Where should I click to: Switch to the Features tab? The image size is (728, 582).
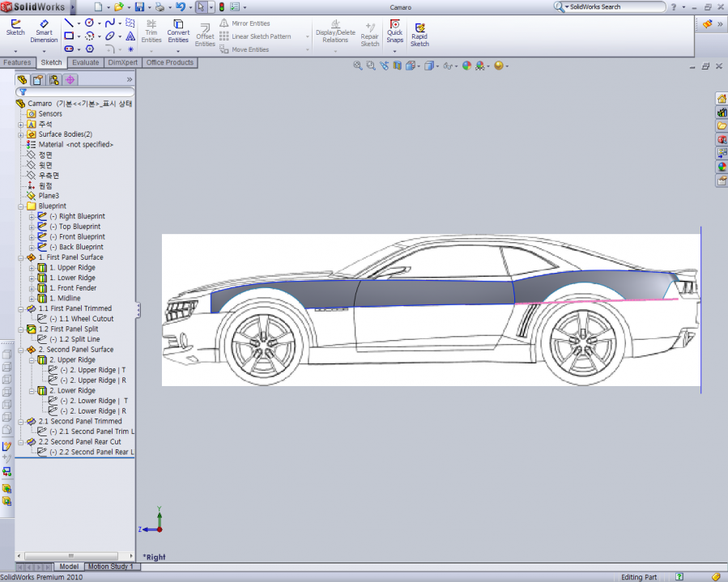coord(17,62)
